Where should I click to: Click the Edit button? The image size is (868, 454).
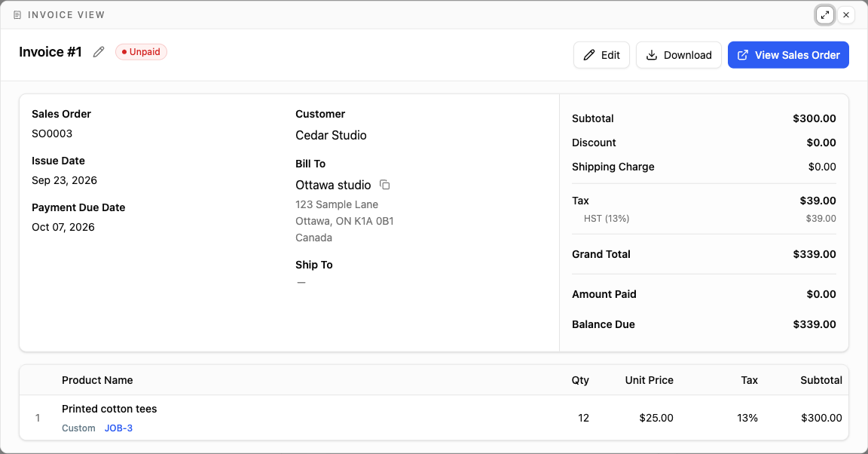tap(601, 55)
